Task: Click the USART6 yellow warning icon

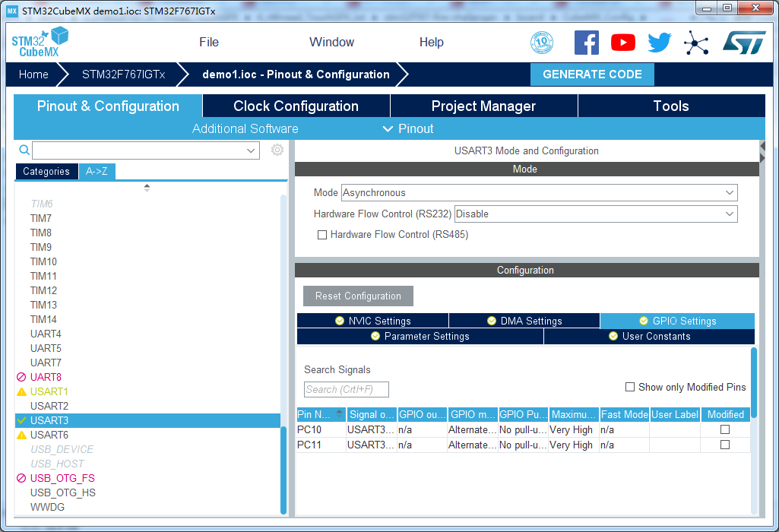Action: tap(21, 435)
